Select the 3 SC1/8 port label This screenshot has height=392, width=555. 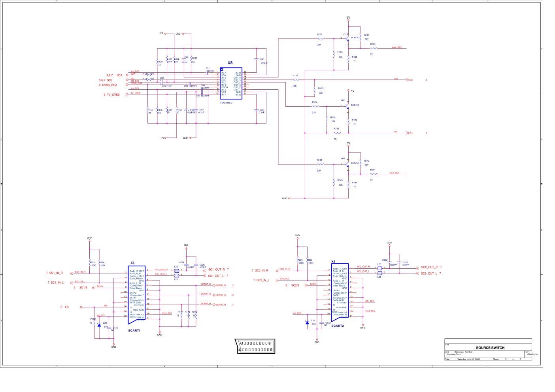[80, 288]
